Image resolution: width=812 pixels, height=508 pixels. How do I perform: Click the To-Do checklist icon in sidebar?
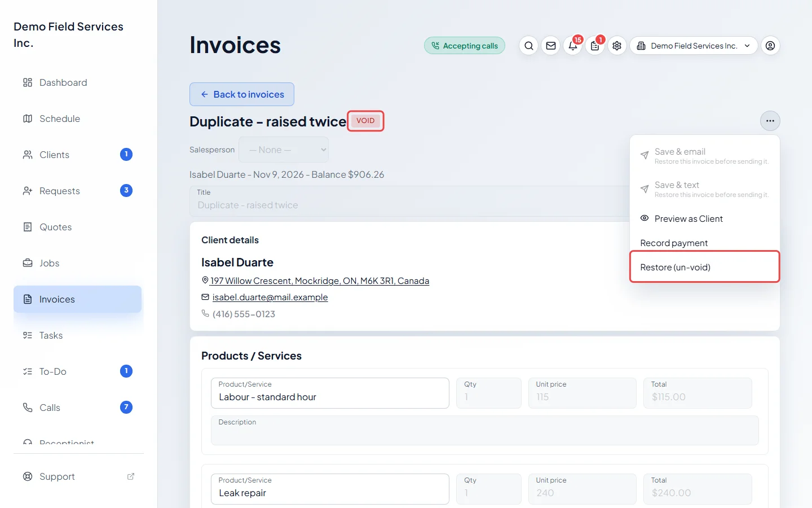pos(28,371)
